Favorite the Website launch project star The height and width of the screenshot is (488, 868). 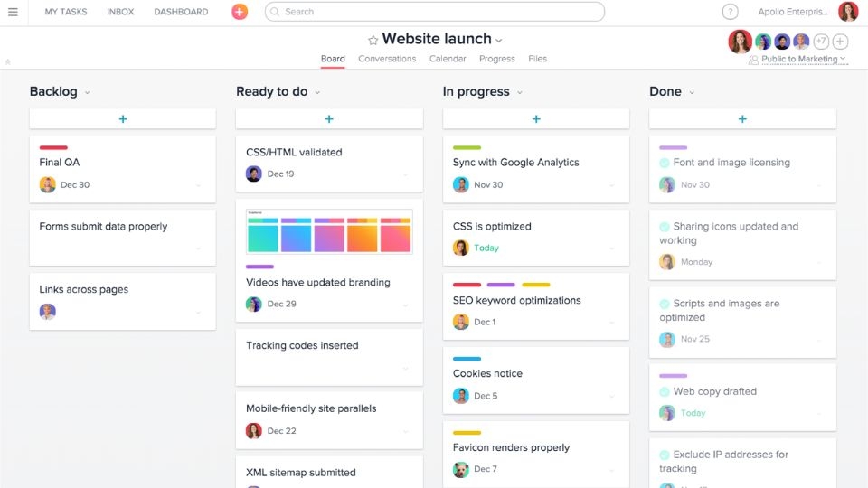pos(373,40)
